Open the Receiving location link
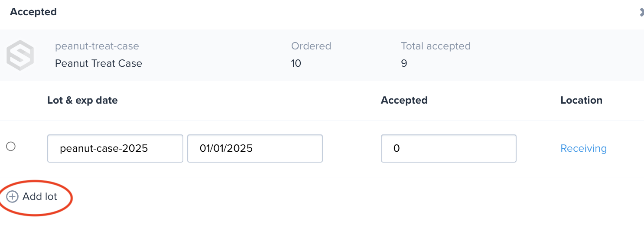This screenshot has width=644, height=235. (x=583, y=148)
